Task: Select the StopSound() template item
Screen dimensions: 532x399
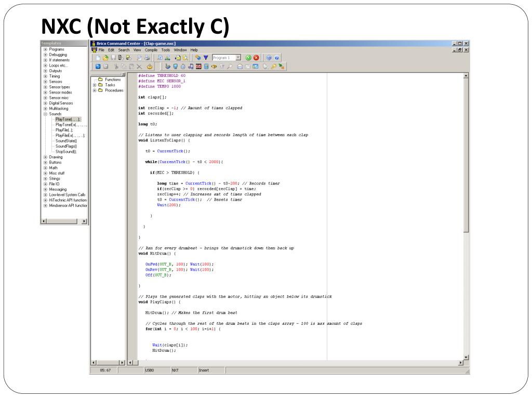Action: tap(66, 152)
